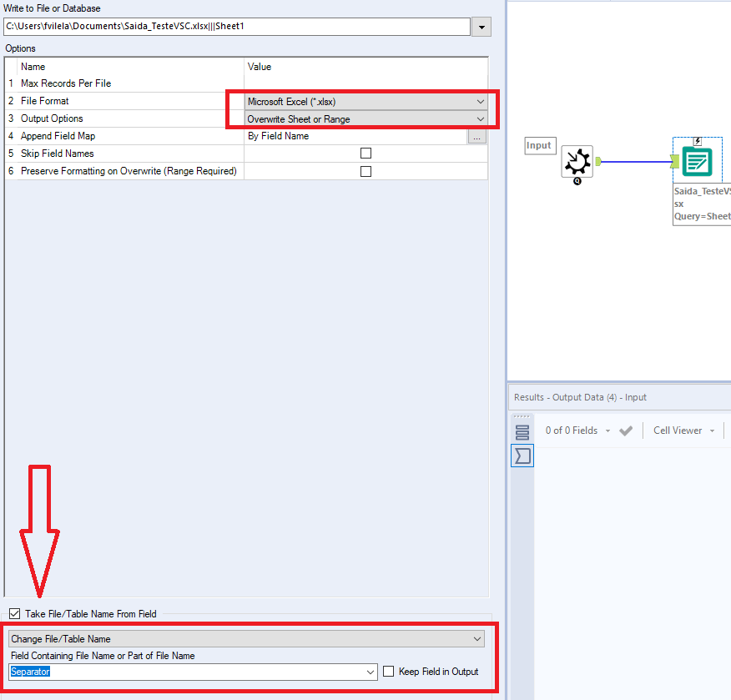Open the Separator field dropdown
This screenshot has height=700, width=731.
click(x=371, y=672)
